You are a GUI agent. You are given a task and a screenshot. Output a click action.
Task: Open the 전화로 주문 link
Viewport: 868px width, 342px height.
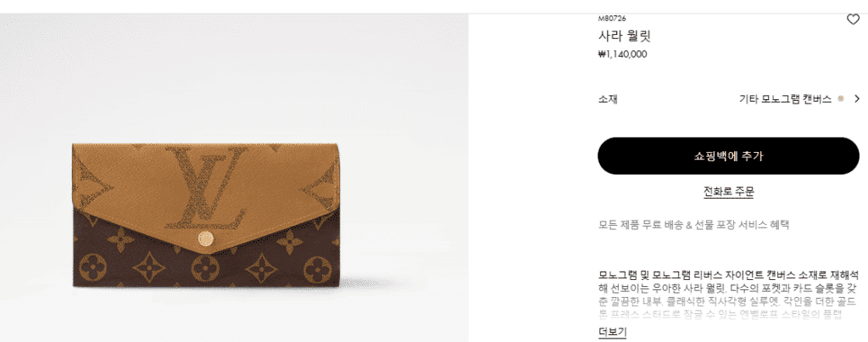click(728, 192)
